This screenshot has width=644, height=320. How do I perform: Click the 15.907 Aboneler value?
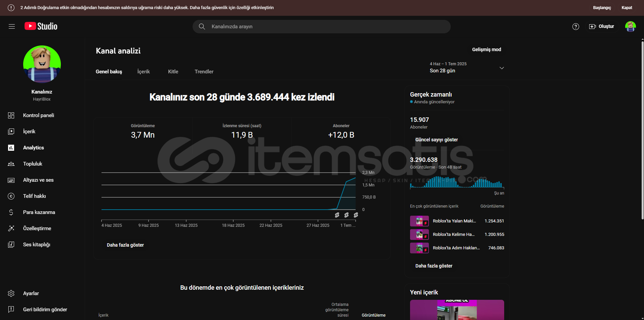(419, 120)
